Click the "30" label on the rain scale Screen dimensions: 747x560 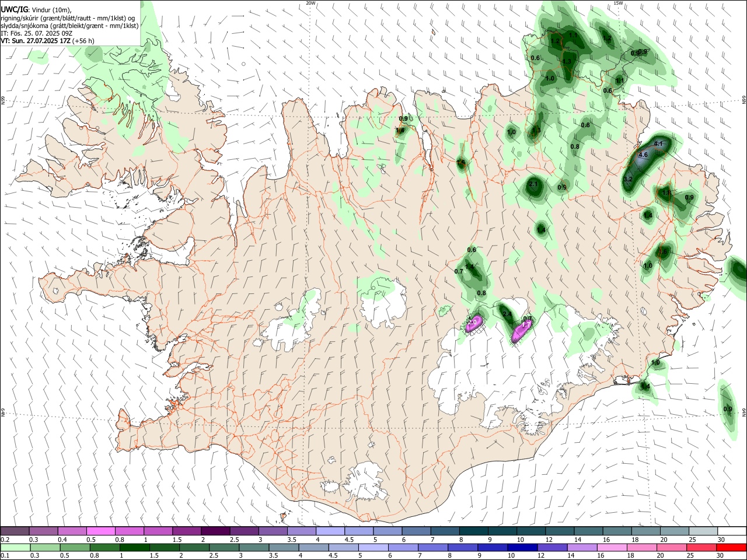[x=721, y=555]
